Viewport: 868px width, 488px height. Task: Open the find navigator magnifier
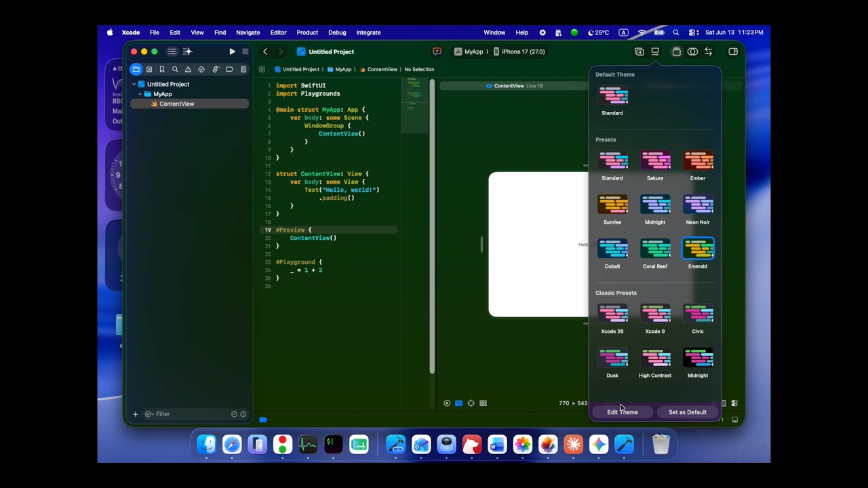[x=175, y=69]
